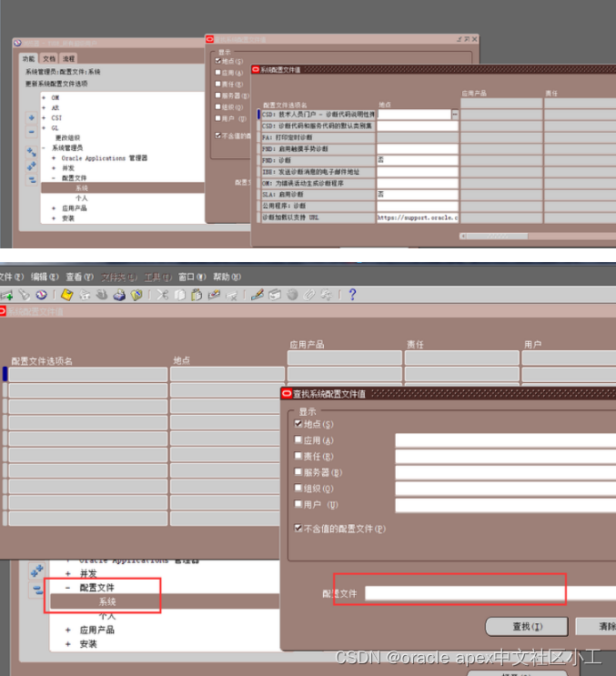The height and width of the screenshot is (676, 616).
Task: Select 个人 in the top Navigator tree
Action: click(x=82, y=198)
